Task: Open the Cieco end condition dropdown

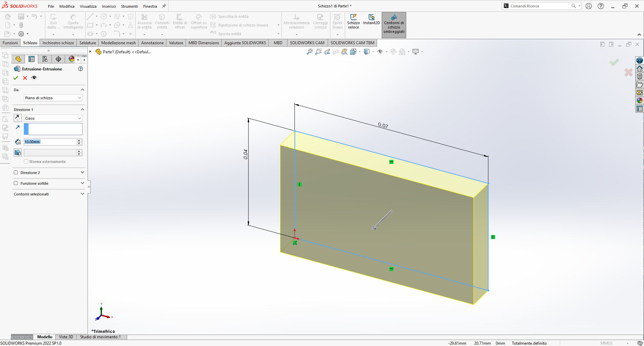Action: (53, 118)
